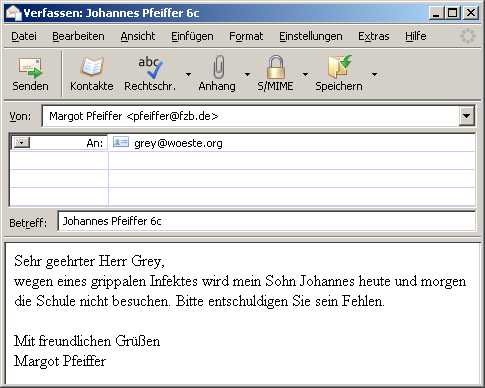Attach a file with Anhang paperclip
The image size is (485, 388).
217,74
